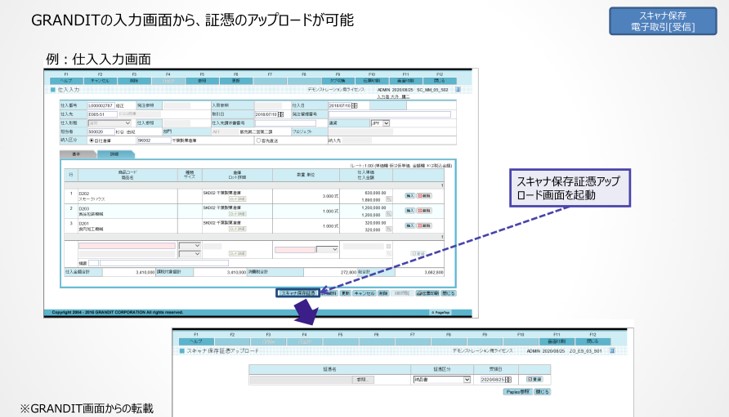Viewport: 729px width, 417px height.
Task: Open the lower サイズ dropdown in the new row
Action: pyautogui.click(x=190, y=254)
